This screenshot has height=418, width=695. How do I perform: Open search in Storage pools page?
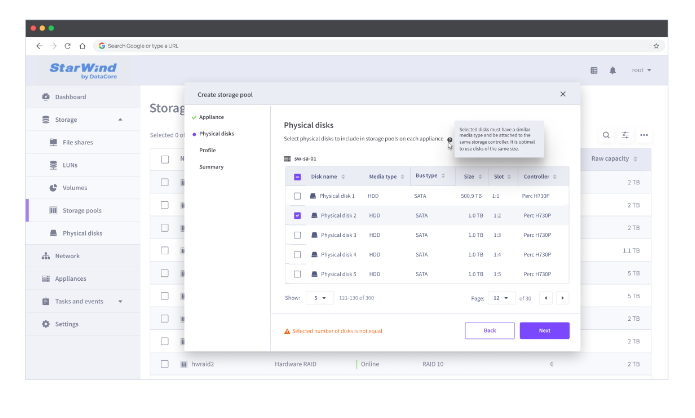606,135
